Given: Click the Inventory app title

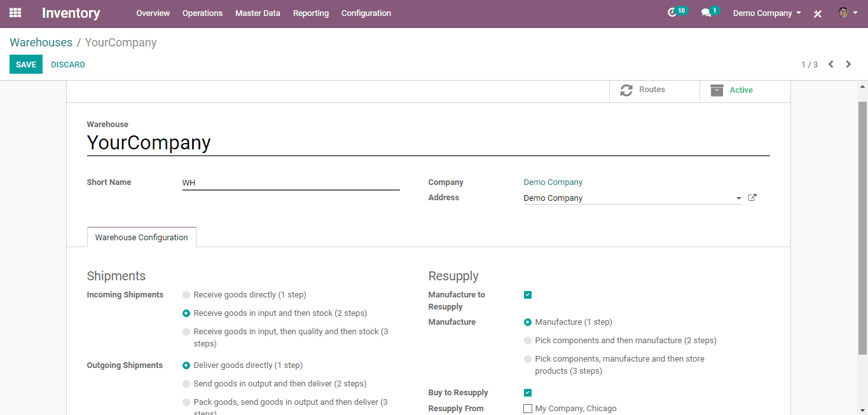Looking at the screenshot, I should tap(71, 13).
